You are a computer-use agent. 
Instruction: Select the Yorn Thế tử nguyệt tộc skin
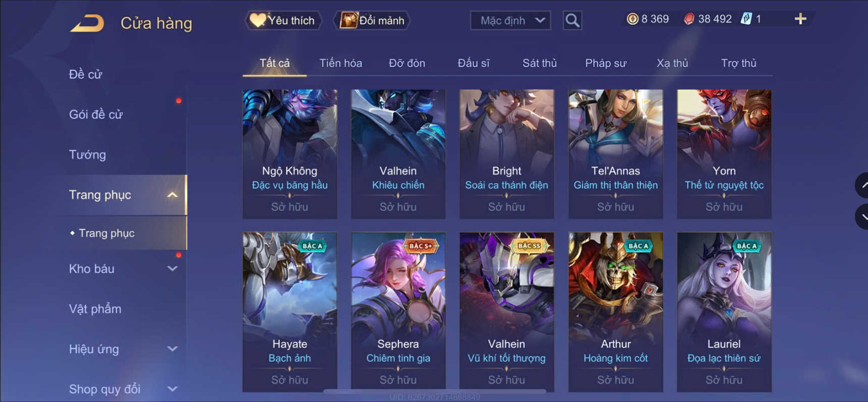click(724, 154)
